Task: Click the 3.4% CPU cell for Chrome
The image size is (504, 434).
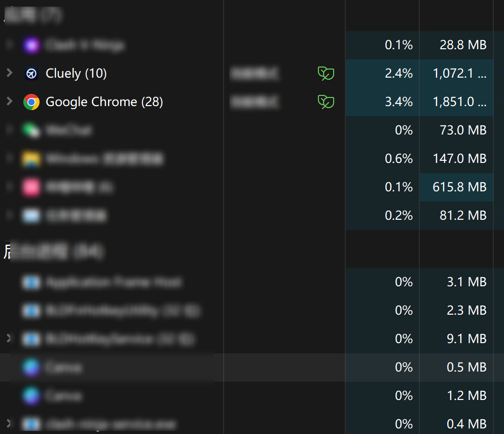Action: coord(399,102)
